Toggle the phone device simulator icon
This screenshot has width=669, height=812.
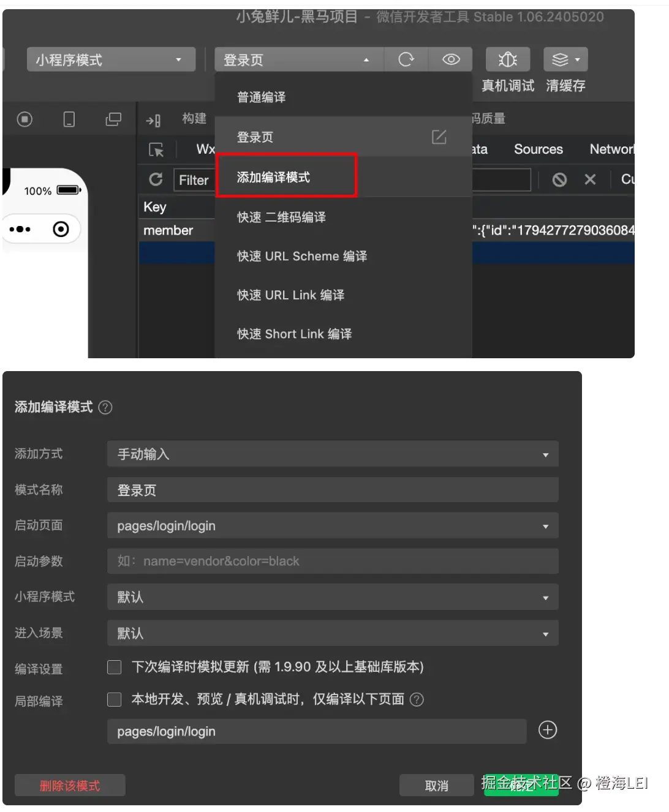click(x=69, y=119)
